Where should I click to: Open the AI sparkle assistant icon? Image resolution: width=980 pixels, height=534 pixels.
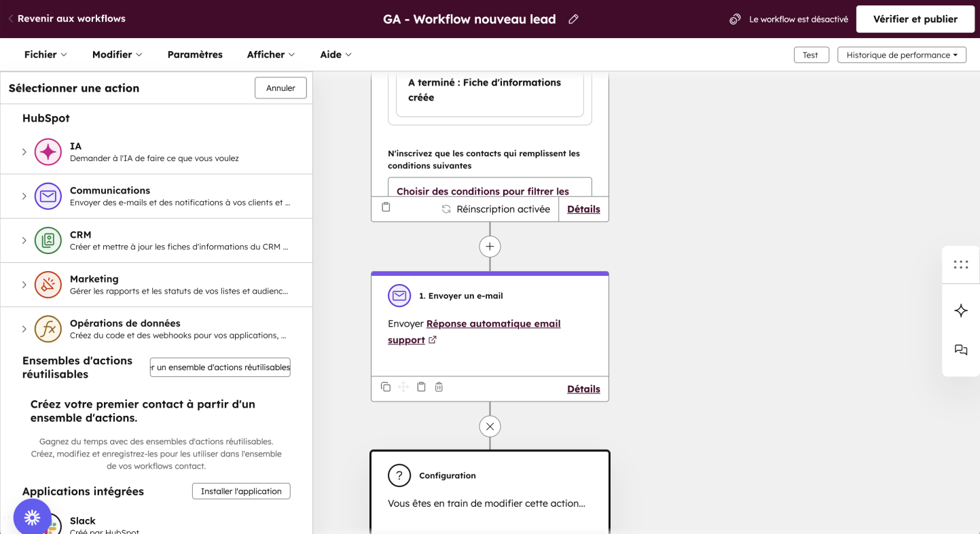(960, 310)
